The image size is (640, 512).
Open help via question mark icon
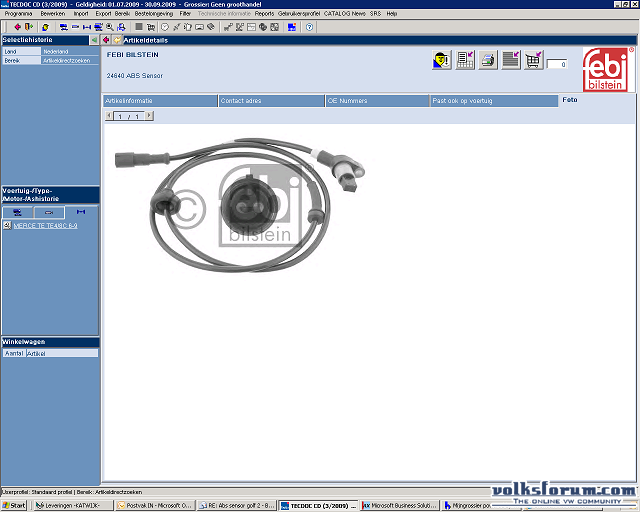click(x=309, y=27)
